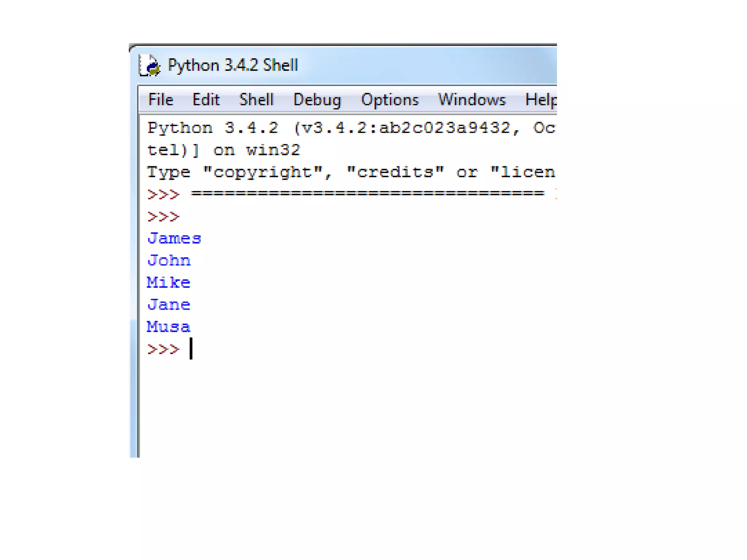Open the Shell menu
The image size is (747, 560).
point(256,100)
